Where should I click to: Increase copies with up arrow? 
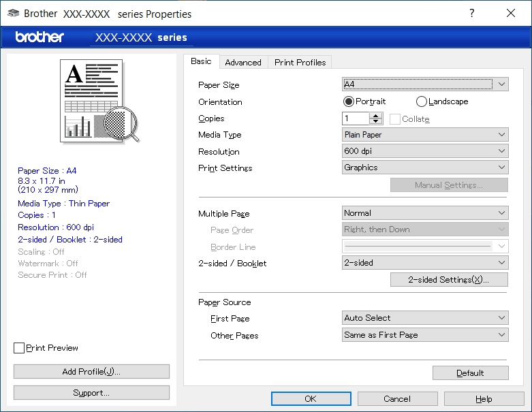click(375, 116)
